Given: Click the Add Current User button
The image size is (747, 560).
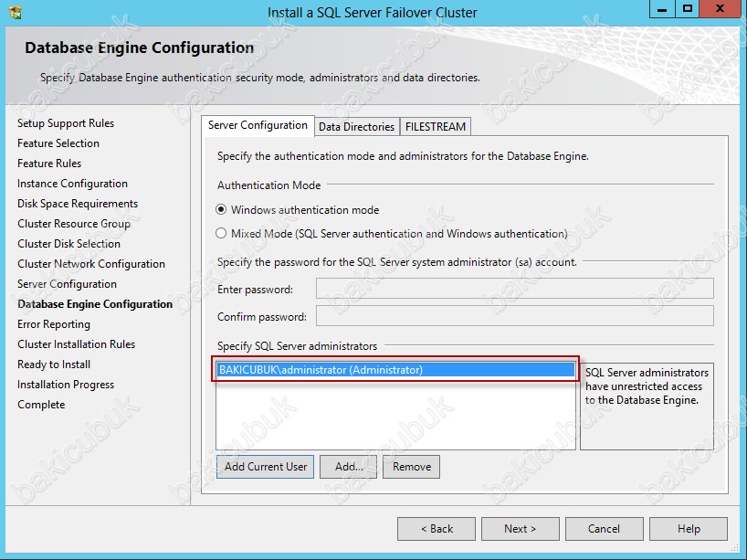Looking at the screenshot, I should point(266,467).
